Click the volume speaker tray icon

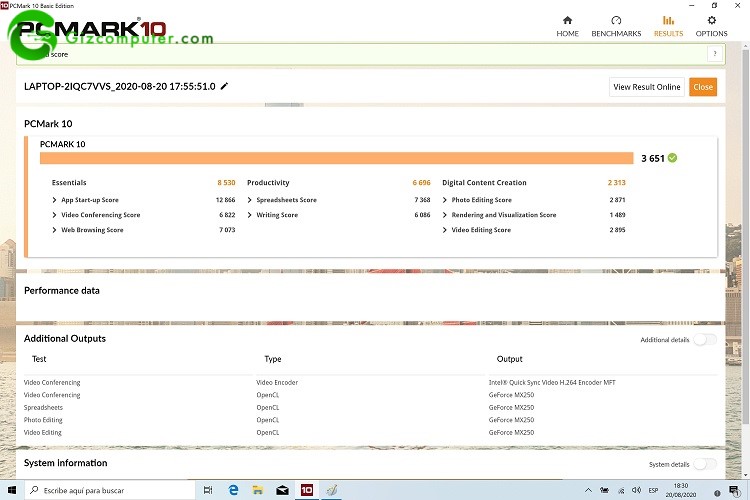point(636,490)
